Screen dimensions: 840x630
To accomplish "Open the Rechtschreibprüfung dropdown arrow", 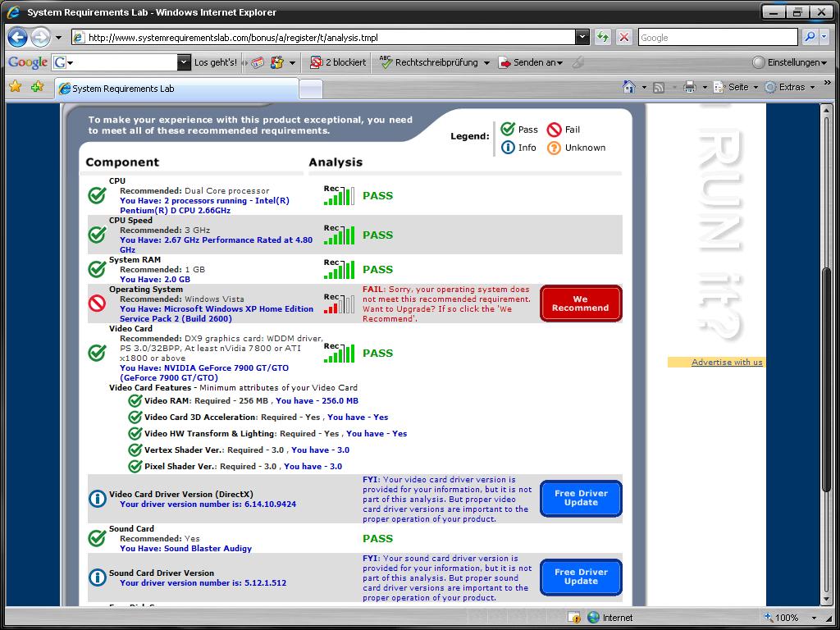I will point(486,62).
